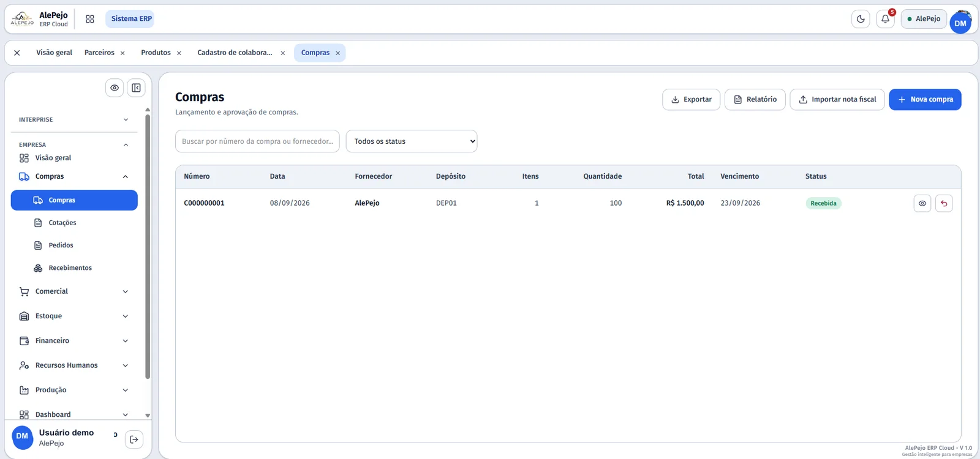Viewport: 980px width, 459px height.
Task: Close the Produtos tab
Action: 179,53
